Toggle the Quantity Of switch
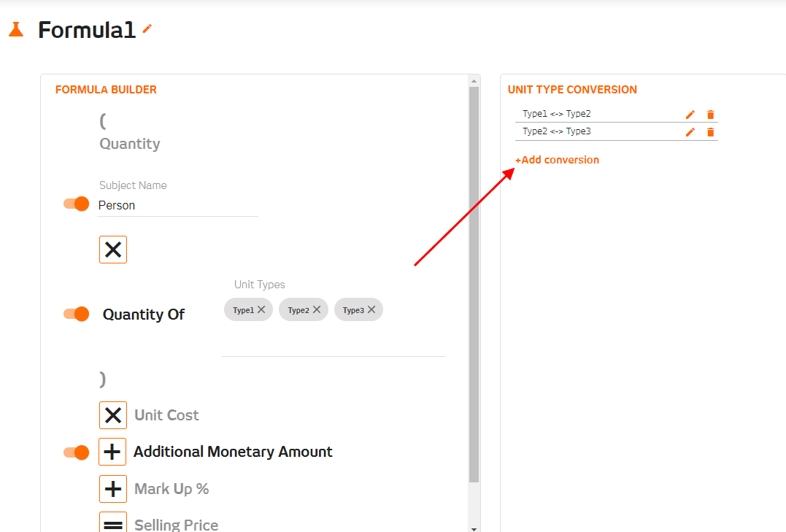786x532 pixels. 76,314
